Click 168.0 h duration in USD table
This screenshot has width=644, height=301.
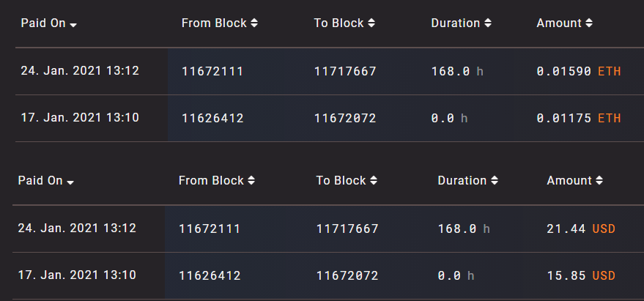pos(464,229)
